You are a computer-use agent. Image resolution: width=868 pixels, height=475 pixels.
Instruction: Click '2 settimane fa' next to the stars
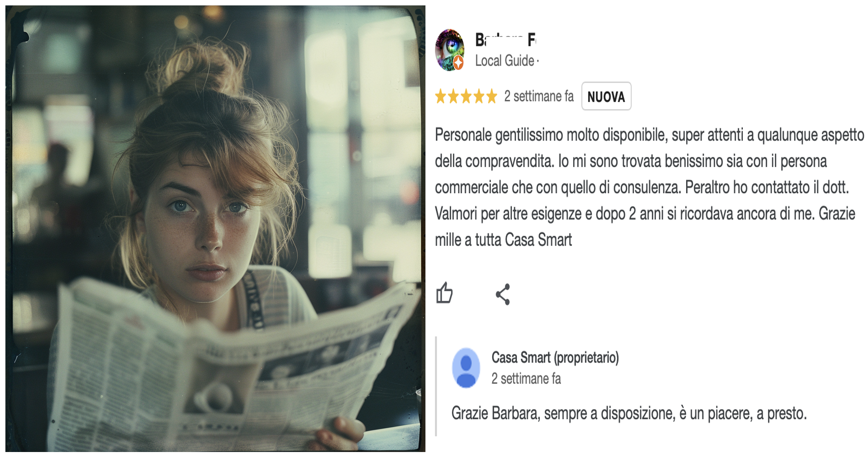[x=539, y=96]
